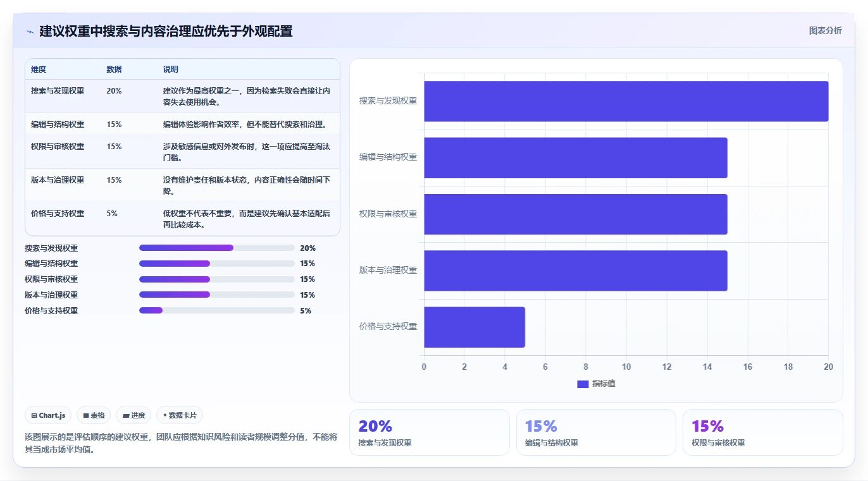Click the 20% 搜索与发现权重 data card

(x=429, y=432)
